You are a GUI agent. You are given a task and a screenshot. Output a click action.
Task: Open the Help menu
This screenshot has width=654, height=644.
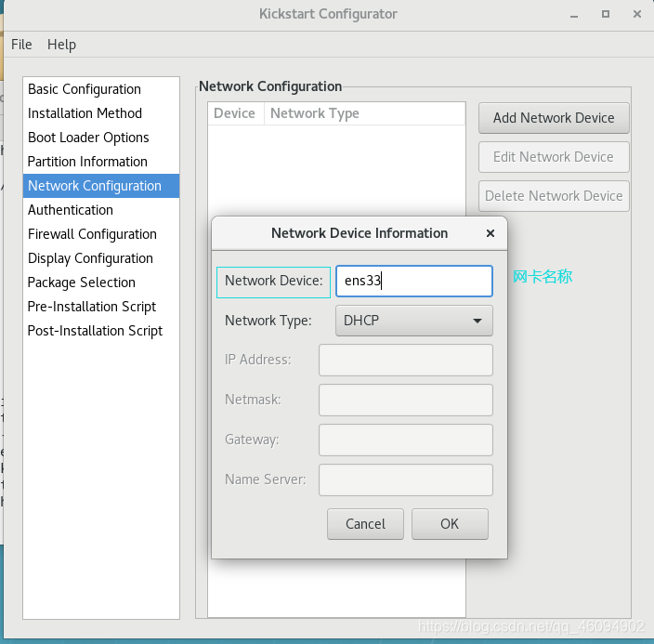[x=61, y=45]
